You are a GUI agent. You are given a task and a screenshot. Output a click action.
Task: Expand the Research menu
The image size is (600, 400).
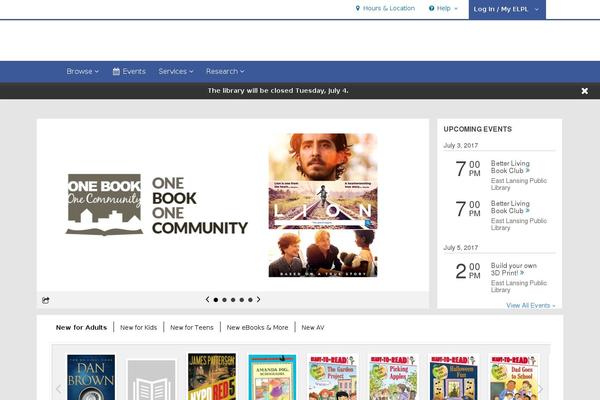(x=225, y=72)
